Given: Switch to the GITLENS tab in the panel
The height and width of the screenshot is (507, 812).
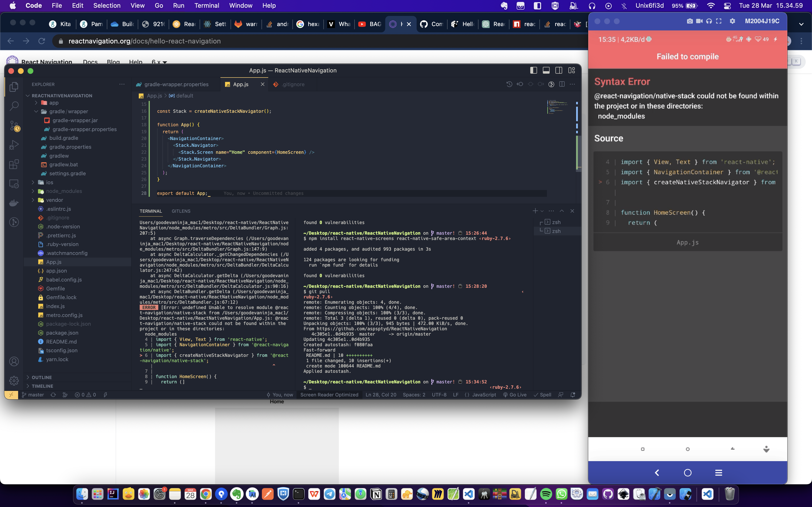Looking at the screenshot, I should [181, 211].
